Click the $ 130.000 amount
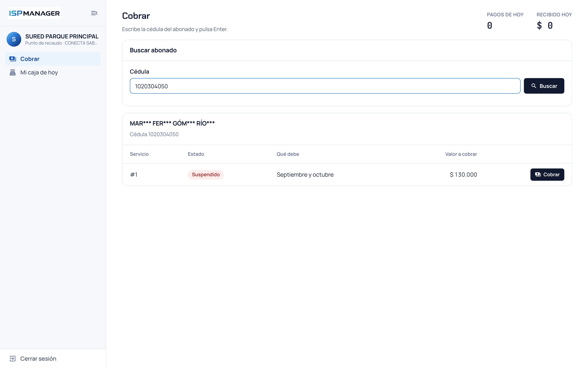 (463, 175)
